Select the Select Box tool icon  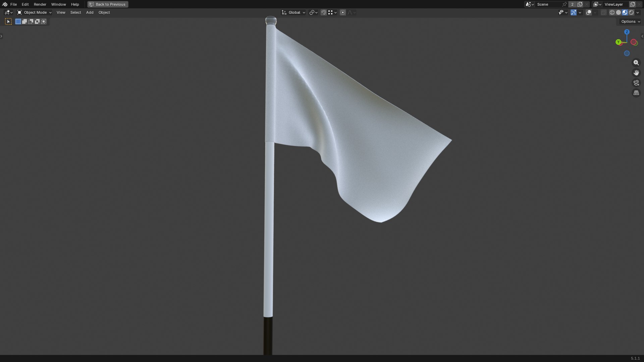tap(8, 21)
